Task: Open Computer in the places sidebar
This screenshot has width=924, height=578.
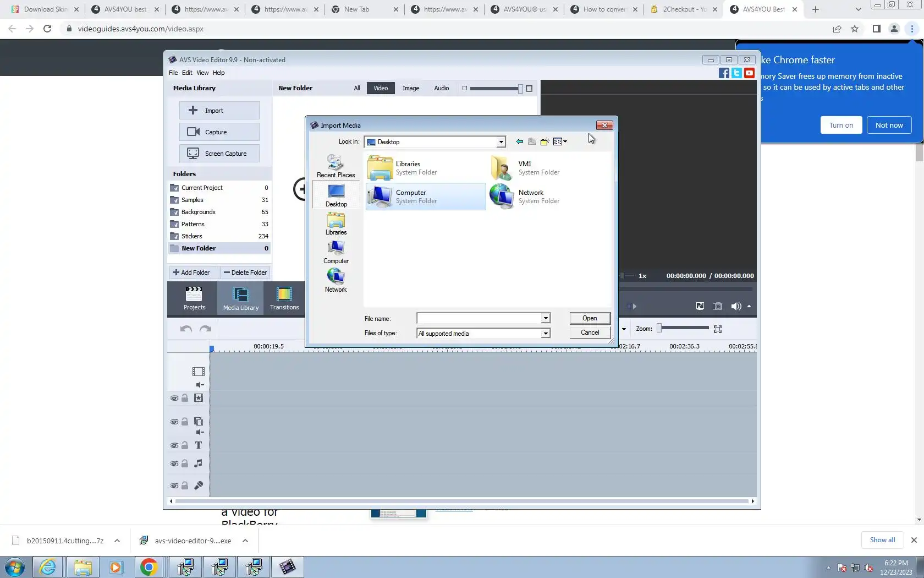Action: pos(336,253)
